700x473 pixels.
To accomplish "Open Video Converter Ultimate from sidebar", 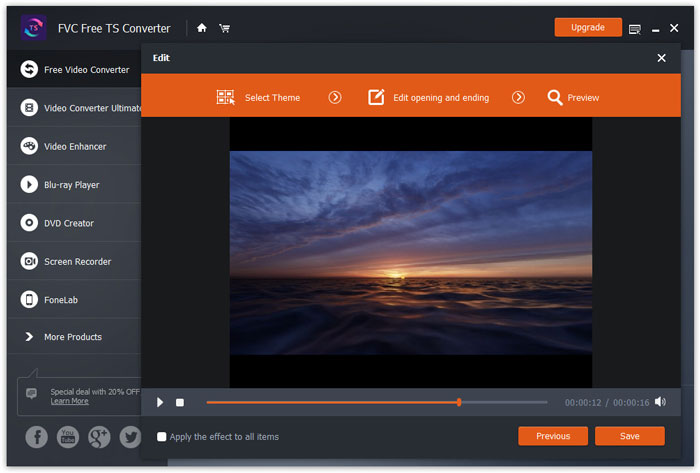I will pos(75,108).
